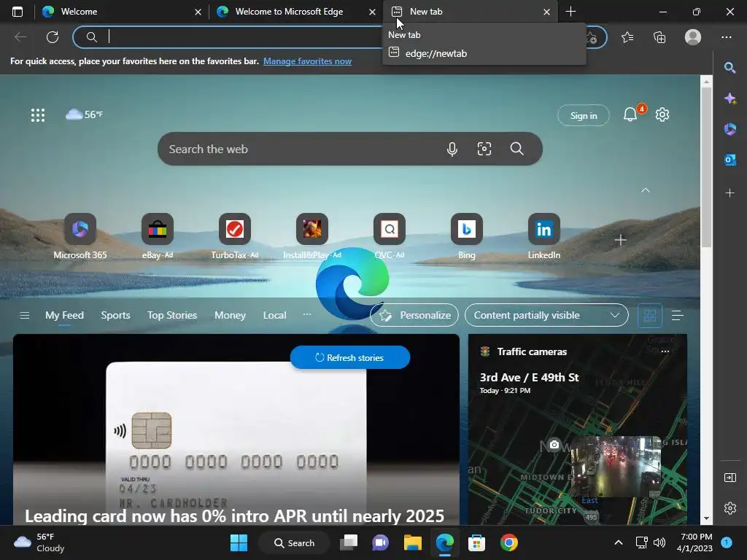
Task: Open the feed hamburger menu
Action: point(25,315)
